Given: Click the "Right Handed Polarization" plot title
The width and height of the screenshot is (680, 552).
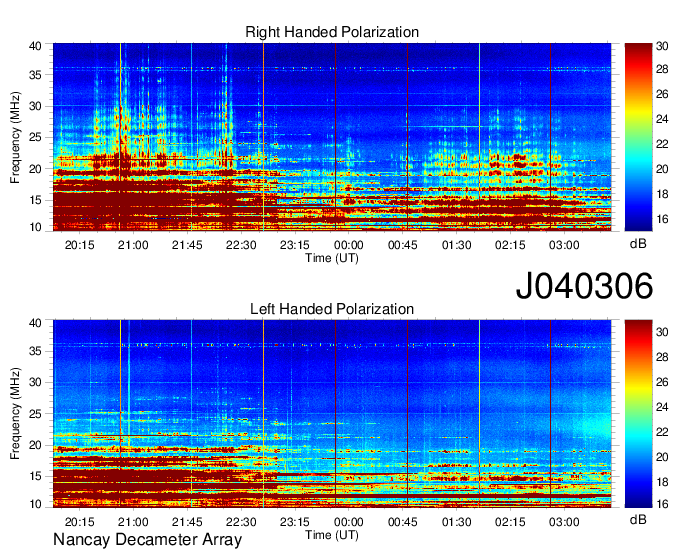Looking at the screenshot, I should 332,32.
